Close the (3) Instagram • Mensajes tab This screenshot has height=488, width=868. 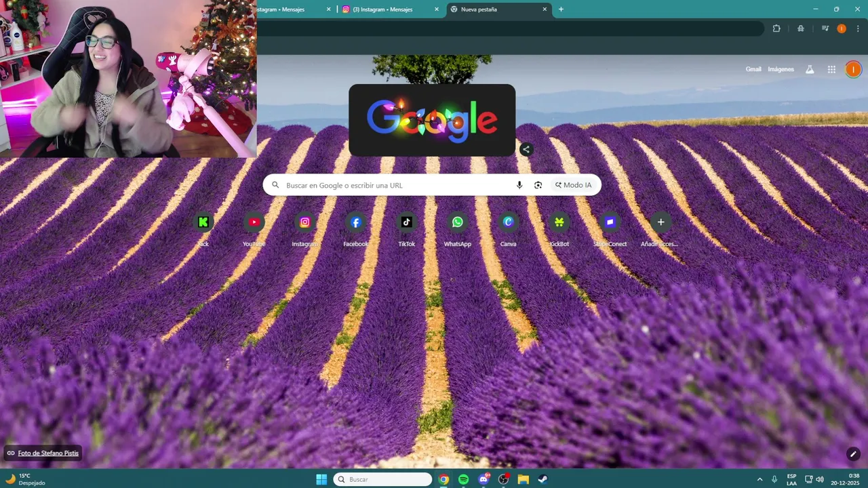437,9
